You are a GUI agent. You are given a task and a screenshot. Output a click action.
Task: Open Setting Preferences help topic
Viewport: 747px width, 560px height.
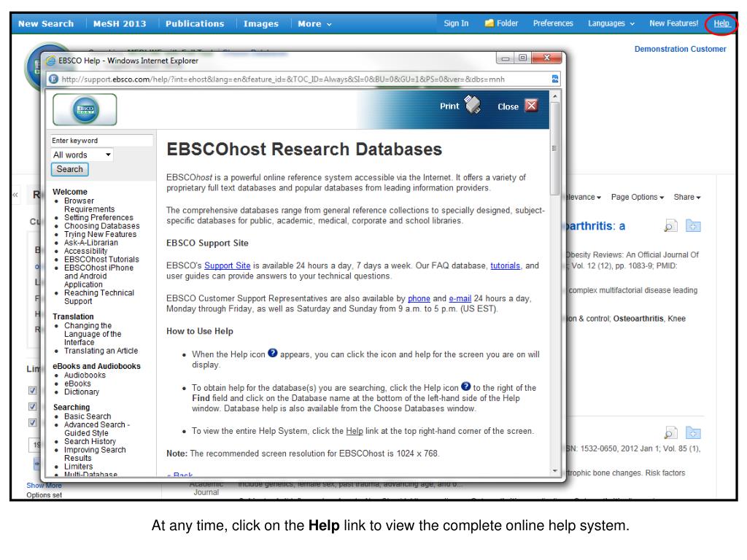point(98,217)
